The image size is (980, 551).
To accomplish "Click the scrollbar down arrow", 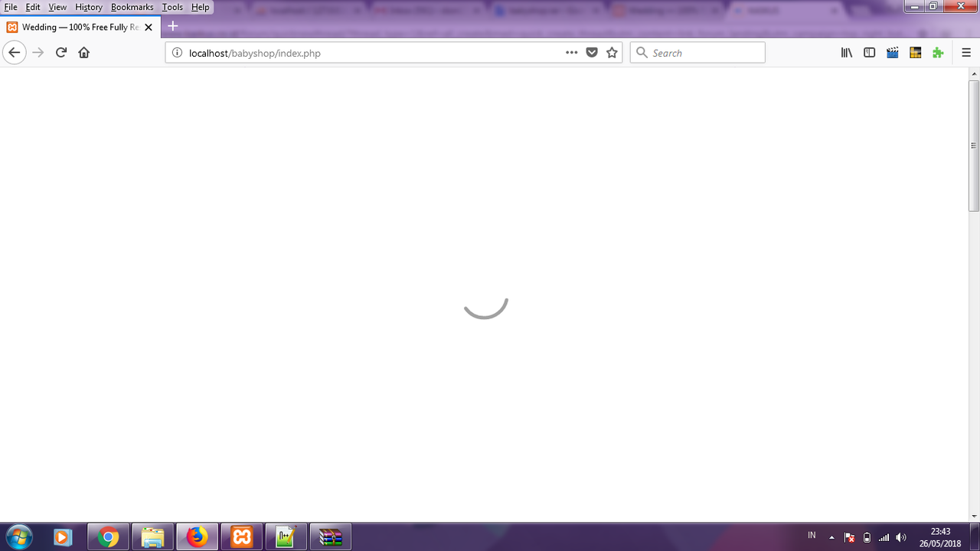I will (x=974, y=517).
